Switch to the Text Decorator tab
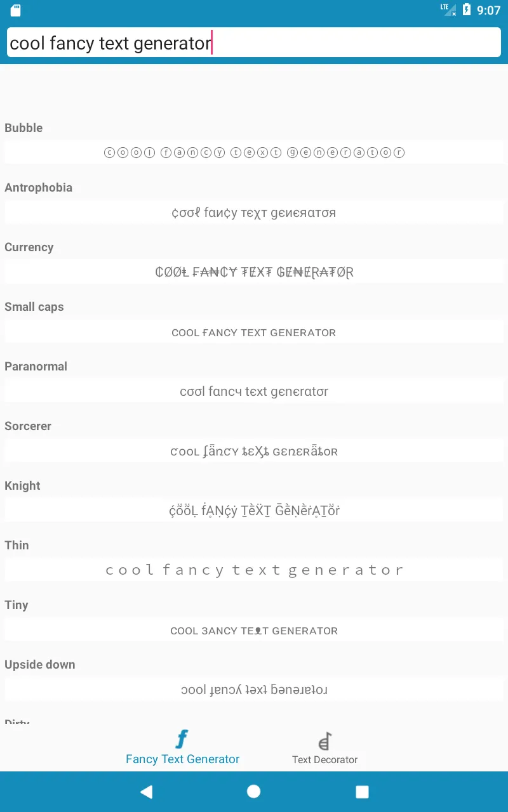Viewport: 508px width, 812px height. tap(324, 749)
